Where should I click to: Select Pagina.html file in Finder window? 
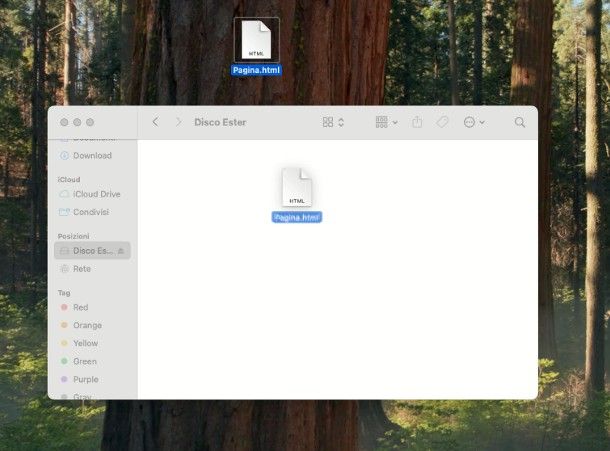[x=297, y=188]
